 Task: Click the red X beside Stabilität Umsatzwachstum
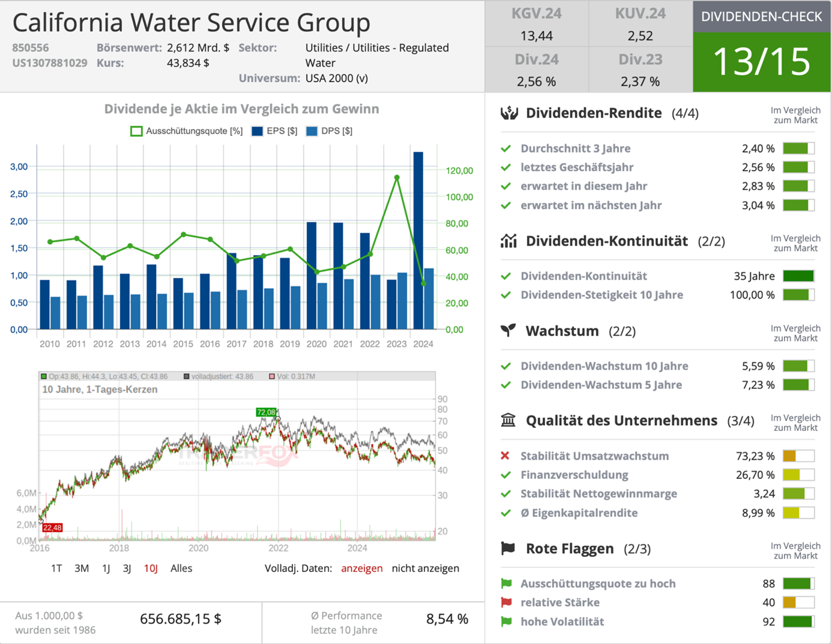pyautogui.click(x=505, y=456)
